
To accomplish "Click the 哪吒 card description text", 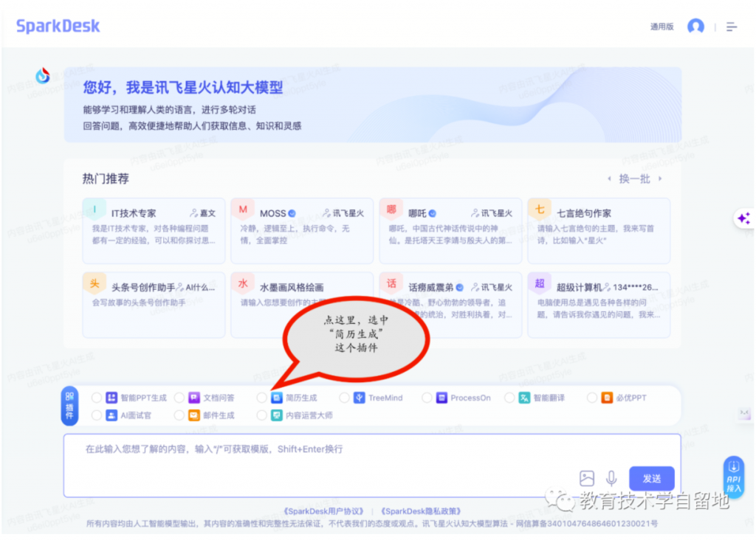I will click(x=450, y=235).
